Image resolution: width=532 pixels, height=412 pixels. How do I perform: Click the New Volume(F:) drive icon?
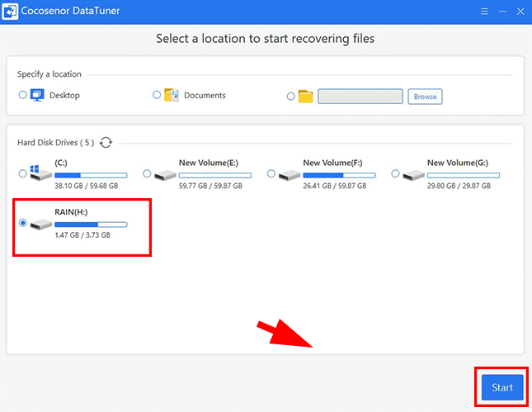(x=290, y=174)
